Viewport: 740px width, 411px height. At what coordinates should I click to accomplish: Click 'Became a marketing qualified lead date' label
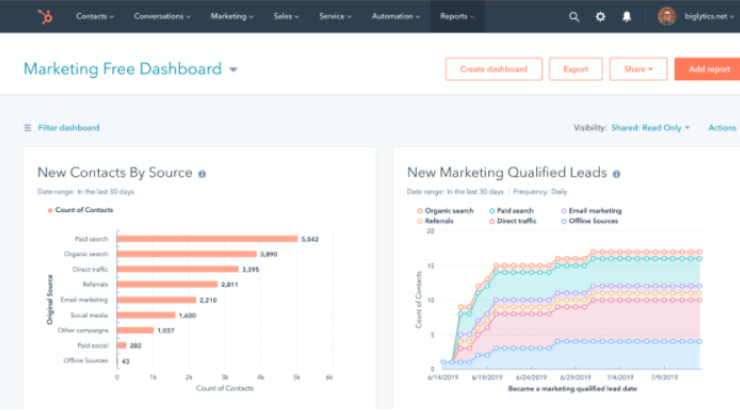572,389
